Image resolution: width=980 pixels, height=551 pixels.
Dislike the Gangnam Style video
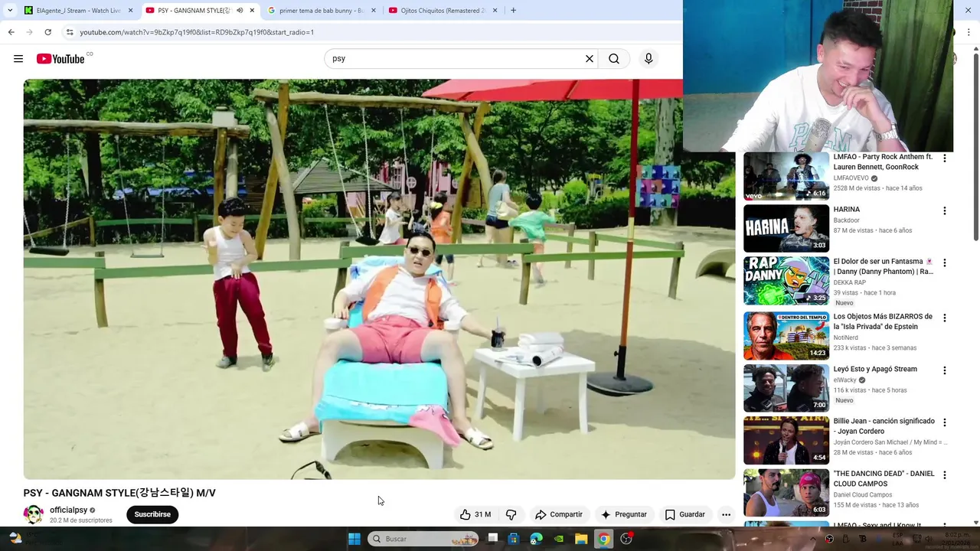point(511,514)
